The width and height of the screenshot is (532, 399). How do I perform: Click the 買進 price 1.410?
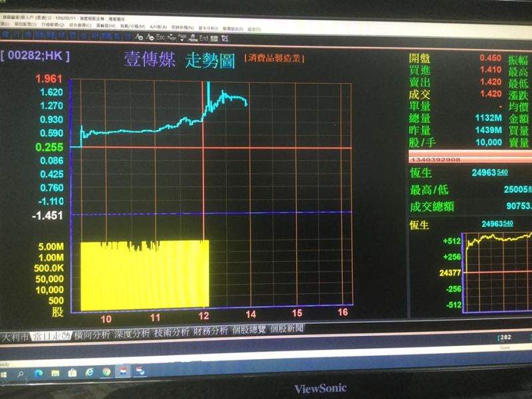pos(491,70)
